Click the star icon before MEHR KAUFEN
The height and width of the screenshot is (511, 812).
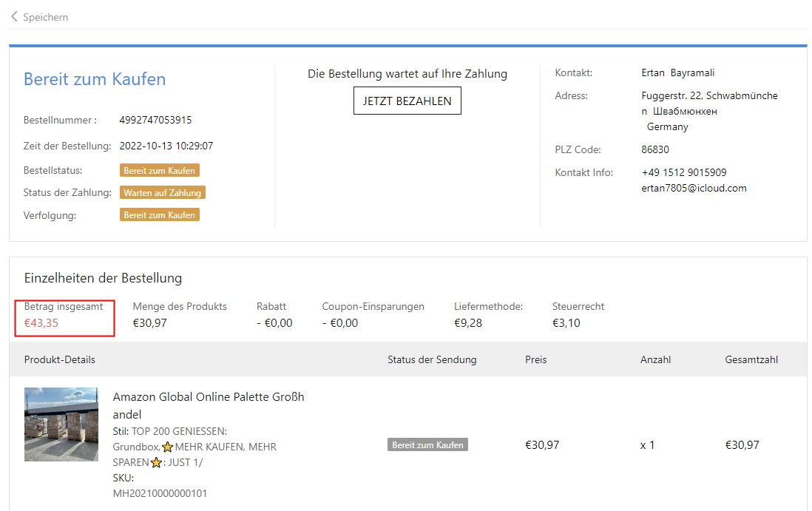point(167,447)
